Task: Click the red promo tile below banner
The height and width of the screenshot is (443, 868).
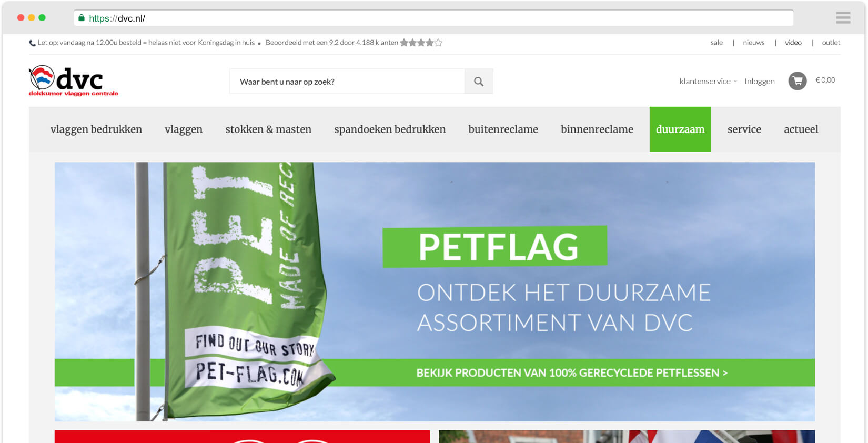Action: coord(243,437)
